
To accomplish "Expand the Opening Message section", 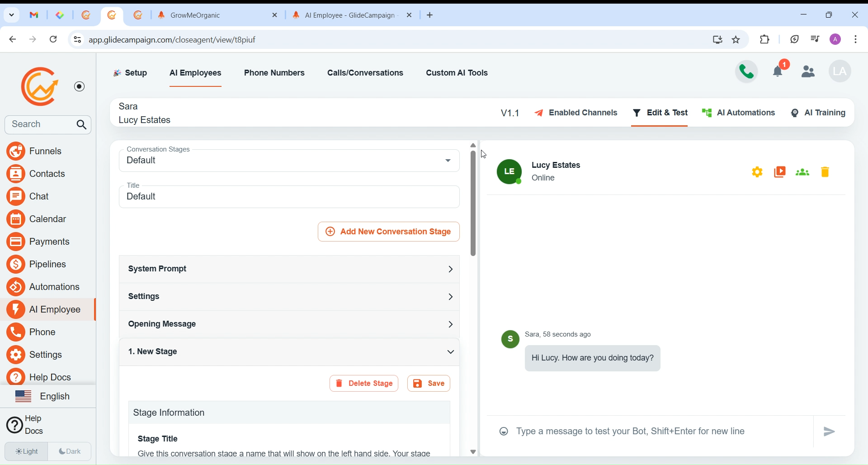I will point(289,324).
